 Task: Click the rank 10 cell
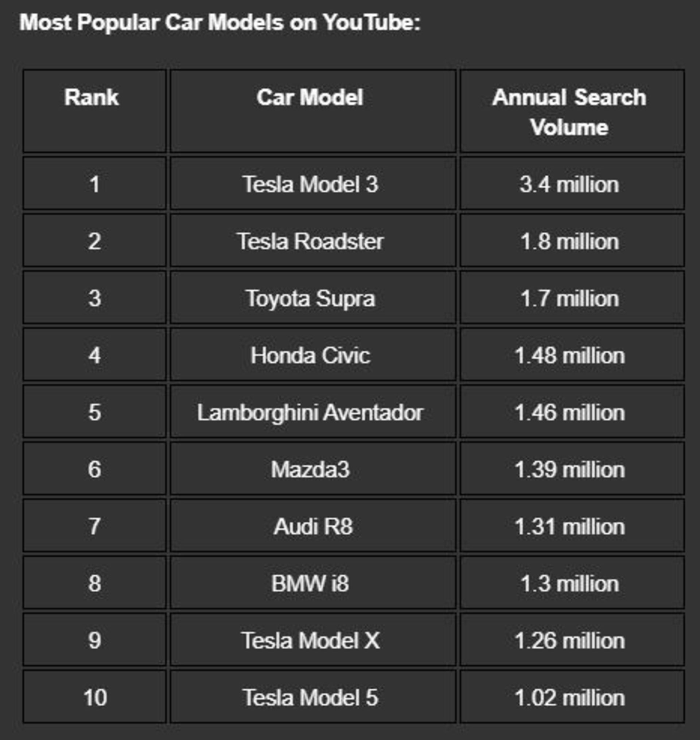coord(95,698)
